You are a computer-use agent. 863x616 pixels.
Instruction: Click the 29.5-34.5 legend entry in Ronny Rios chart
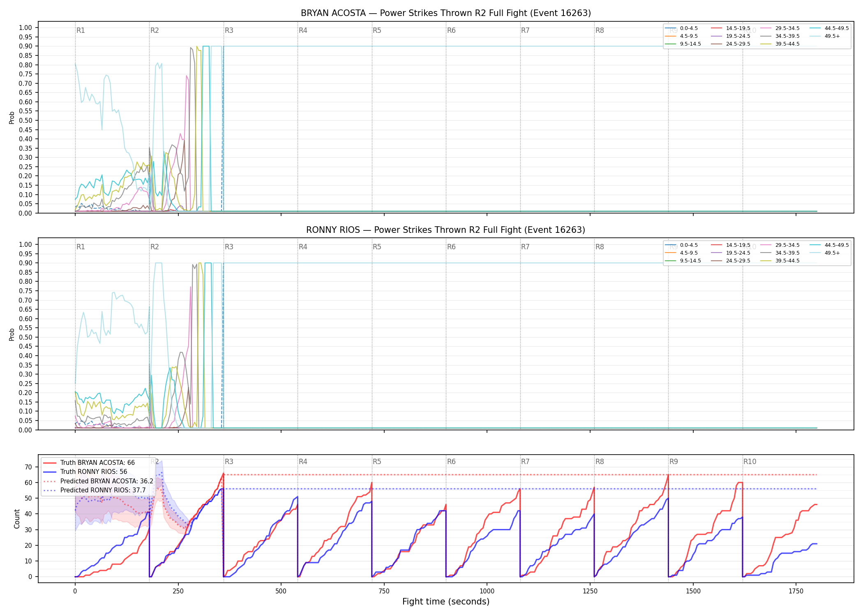(780, 245)
